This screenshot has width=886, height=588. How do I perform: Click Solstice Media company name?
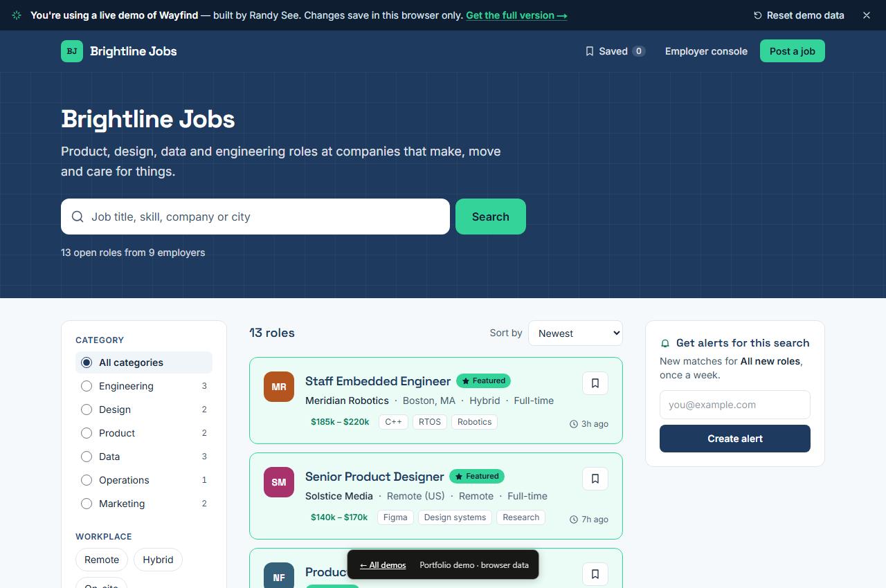click(x=339, y=496)
